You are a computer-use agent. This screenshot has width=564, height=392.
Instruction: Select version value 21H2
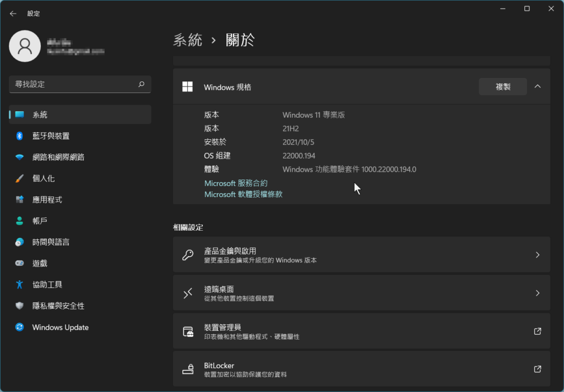(x=291, y=128)
